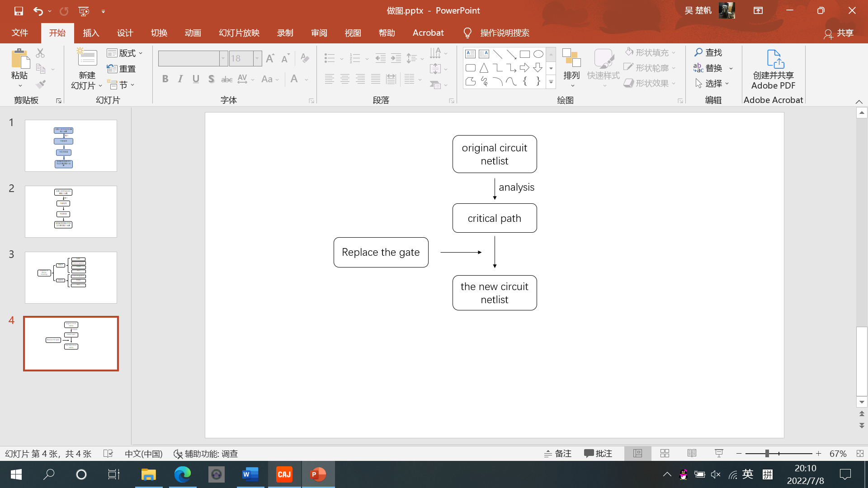This screenshot has width=868, height=488.
Task: Open the Acrobat ribbon tab
Action: click(428, 33)
